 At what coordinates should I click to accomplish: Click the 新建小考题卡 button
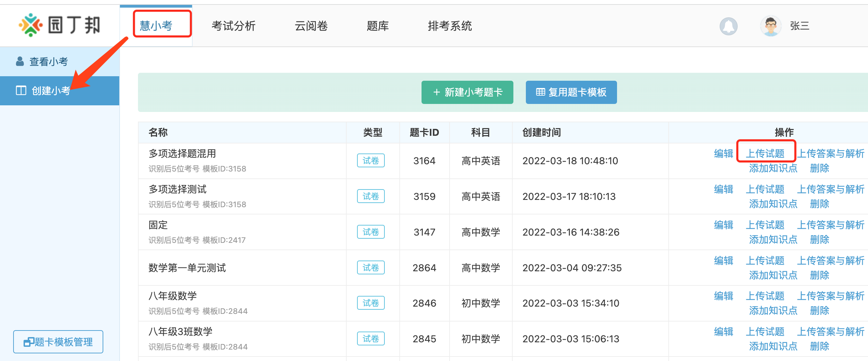467,92
